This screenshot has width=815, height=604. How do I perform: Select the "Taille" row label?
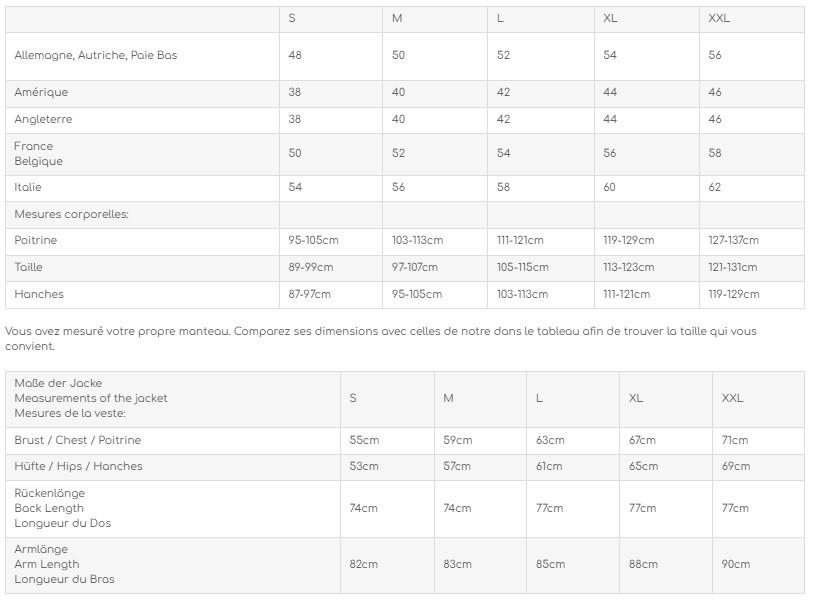[x=29, y=268]
